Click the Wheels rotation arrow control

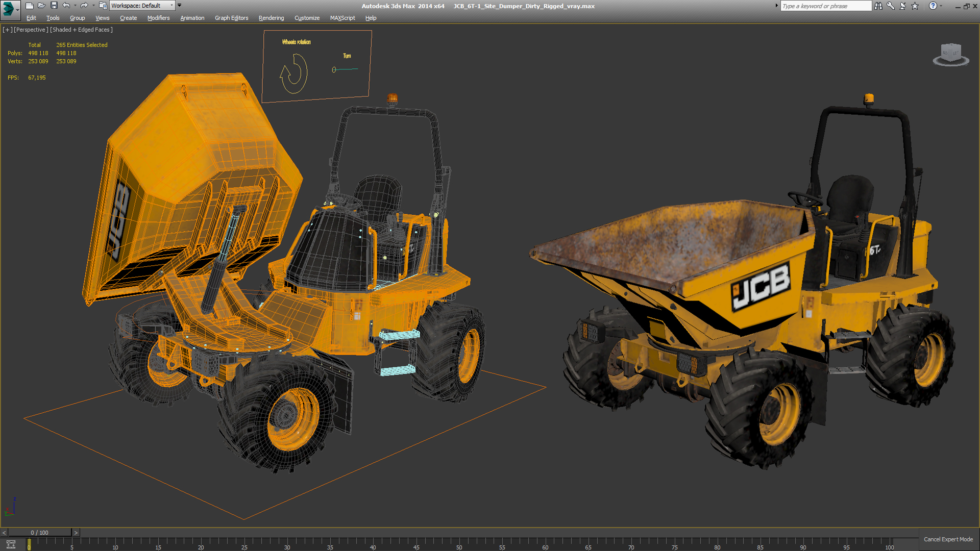click(x=294, y=74)
